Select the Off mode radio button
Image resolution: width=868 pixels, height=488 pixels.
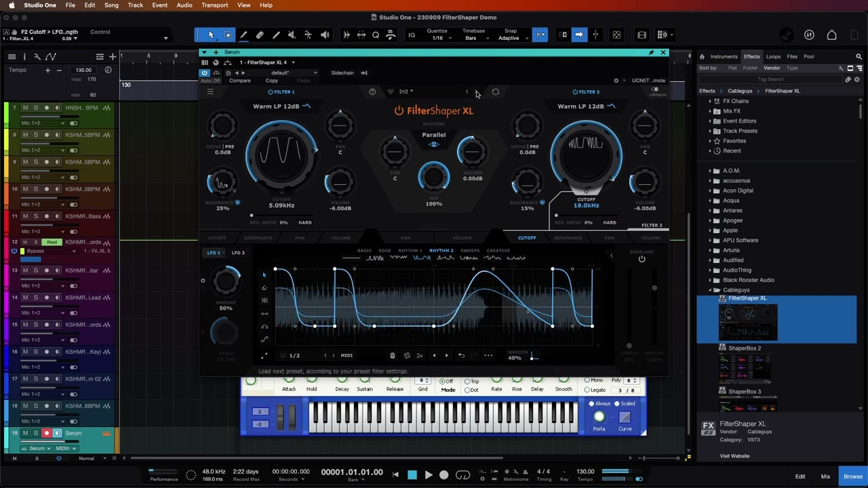[441, 382]
